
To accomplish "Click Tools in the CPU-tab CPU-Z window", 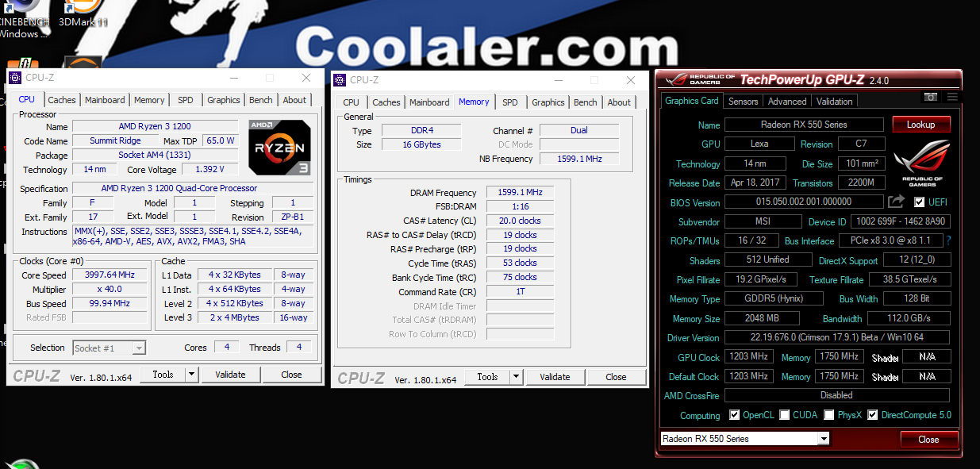I will point(163,375).
